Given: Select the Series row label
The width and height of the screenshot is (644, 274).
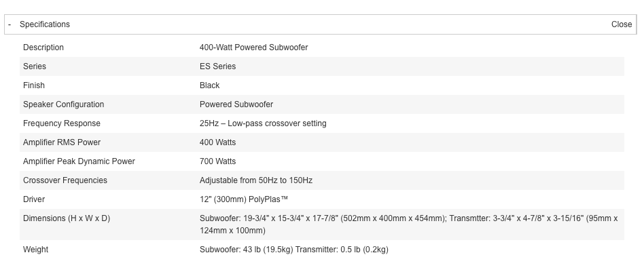Looking at the screenshot, I should [35, 66].
